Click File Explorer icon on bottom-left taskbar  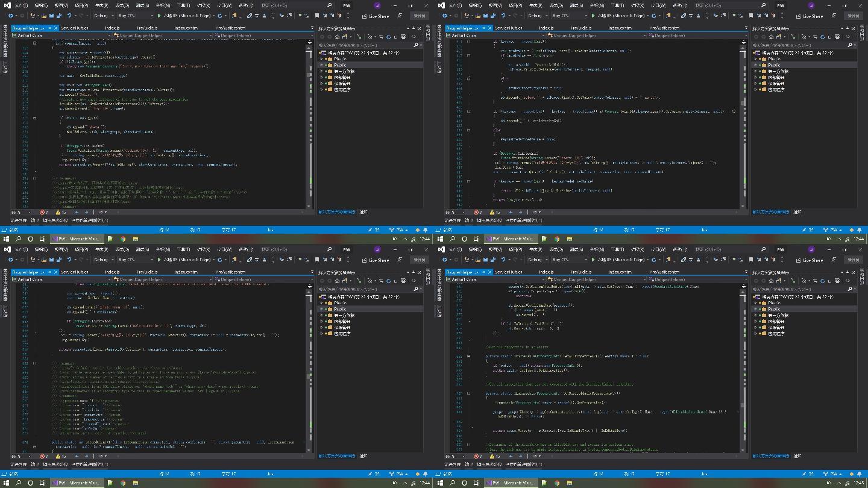tap(136, 483)
